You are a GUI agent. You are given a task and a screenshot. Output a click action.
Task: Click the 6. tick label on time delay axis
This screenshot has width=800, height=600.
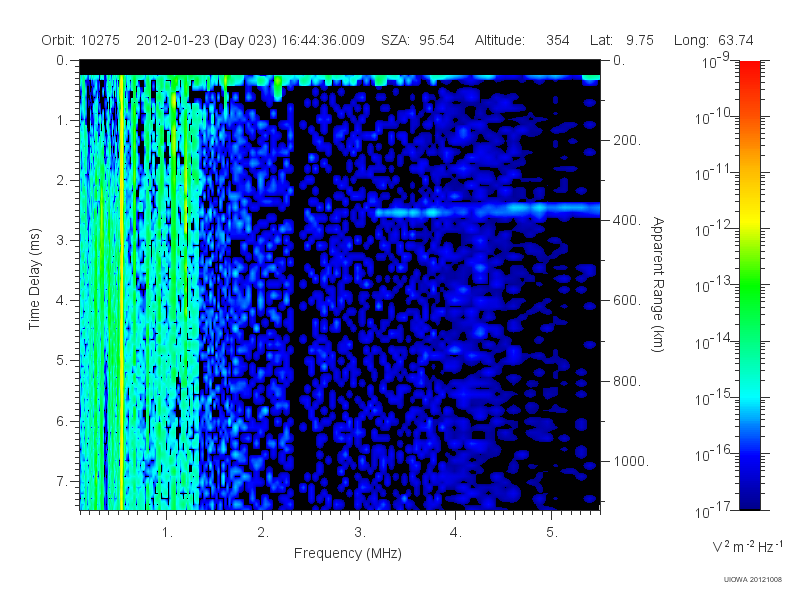61,421
